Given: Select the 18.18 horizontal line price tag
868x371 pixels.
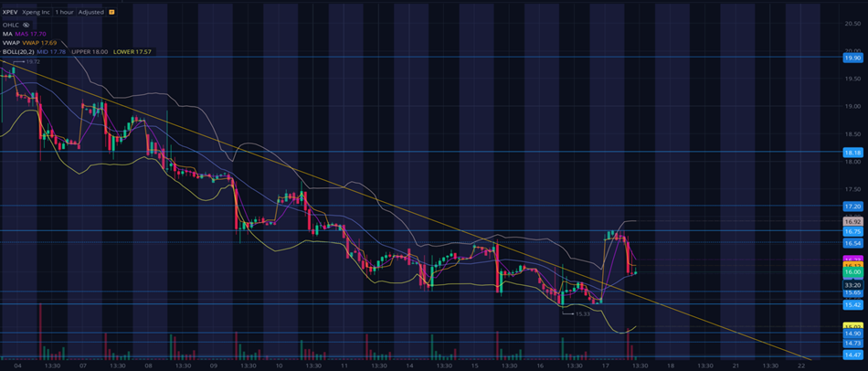Looking at the screenshot, I should click(852, 152).
